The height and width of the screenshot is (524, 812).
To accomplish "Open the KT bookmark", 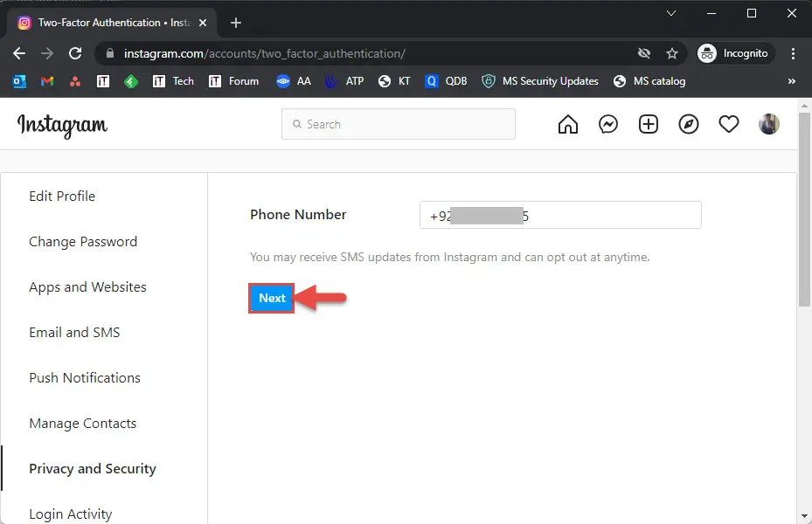I will click(x=394, y=81).
